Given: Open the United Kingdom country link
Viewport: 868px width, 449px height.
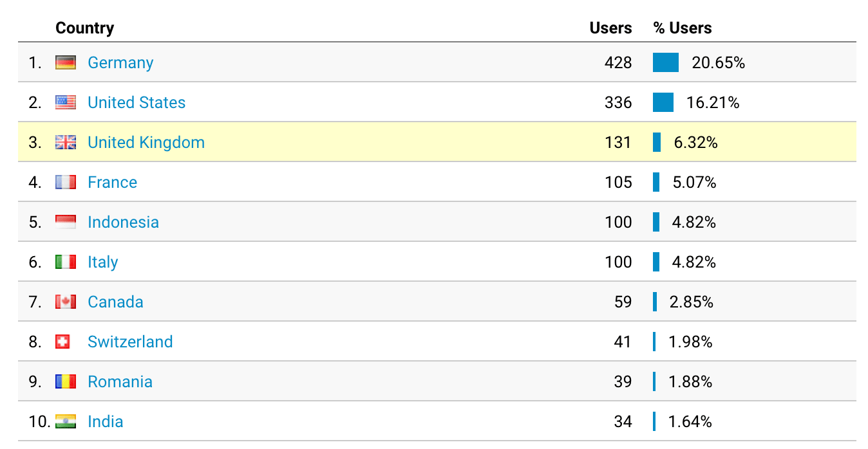Looking at the screenshot, I should (x=146, y=142).
